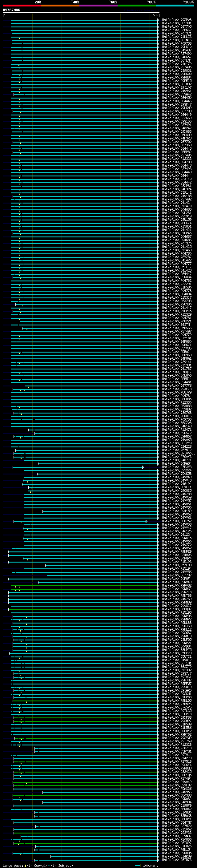Select label UniRef100_Q93XK4
The width and height of the screenshot is (197, 868).
pos(177,470)
